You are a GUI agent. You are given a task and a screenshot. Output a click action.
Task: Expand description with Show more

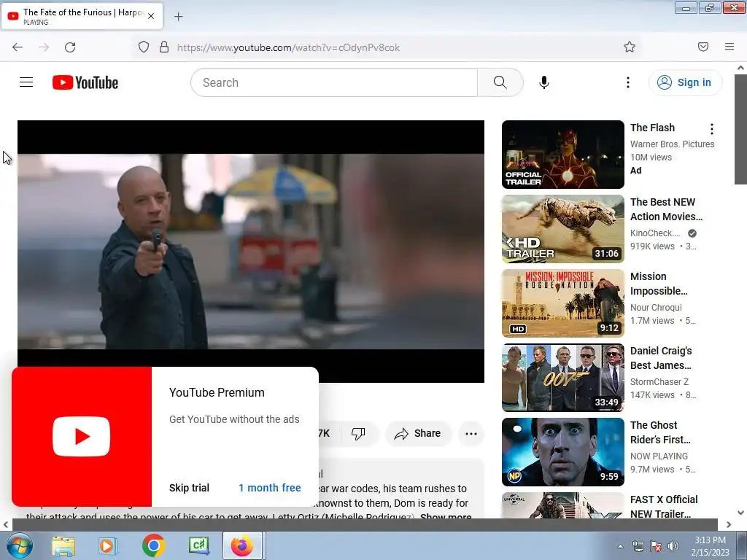coord(446,516)
